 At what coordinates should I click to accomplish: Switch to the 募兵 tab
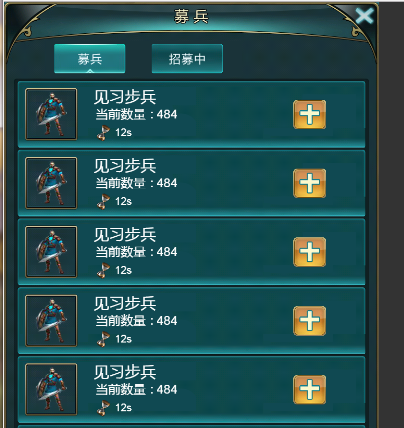pyautogui.click(x=90, y=59)
